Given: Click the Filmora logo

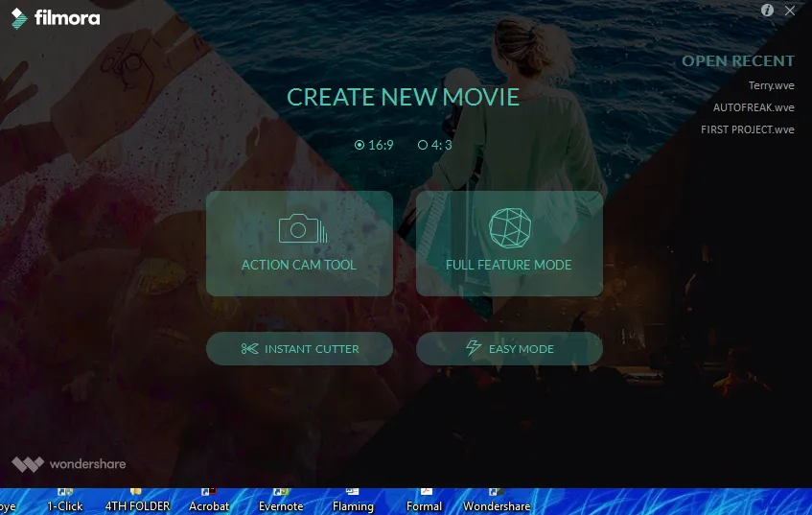Looking at the screenshot, I should 56,18.
